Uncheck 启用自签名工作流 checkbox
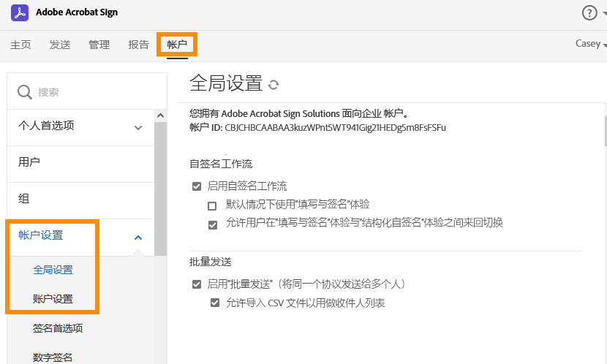Screen dimensions: 607x364 click(197, 186)
